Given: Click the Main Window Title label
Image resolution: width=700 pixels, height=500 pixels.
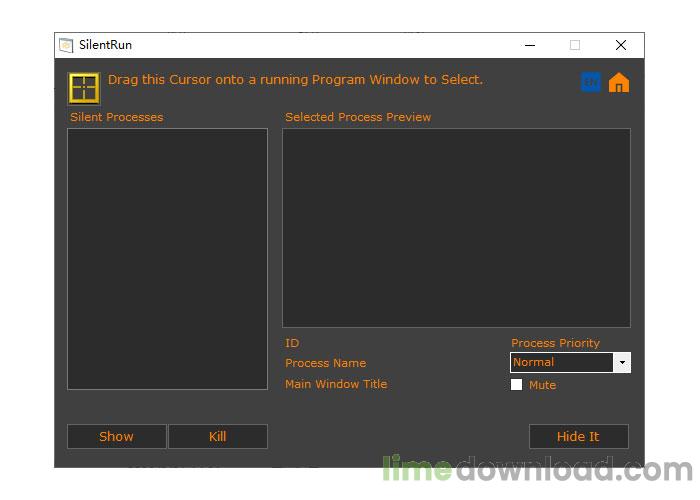Looking at the screenshot, I should (336, 384).
